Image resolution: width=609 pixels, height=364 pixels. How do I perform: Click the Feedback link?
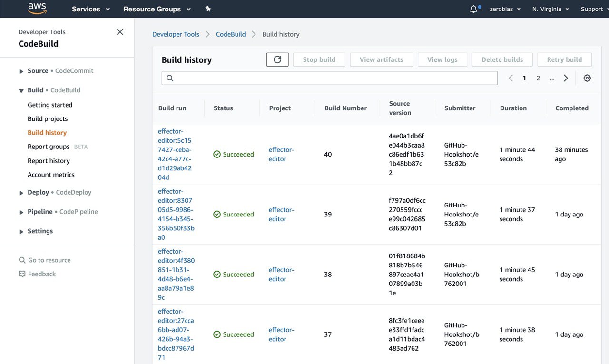click(x=42, y=274)
